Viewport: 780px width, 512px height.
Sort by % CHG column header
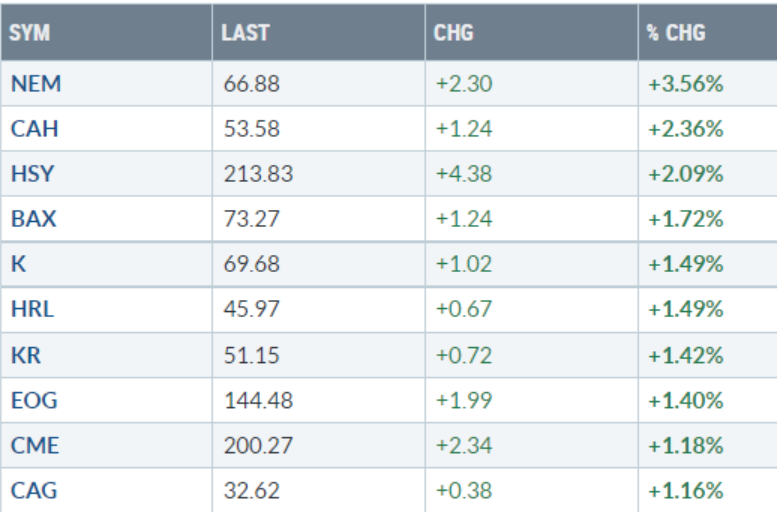click(676, 33)
